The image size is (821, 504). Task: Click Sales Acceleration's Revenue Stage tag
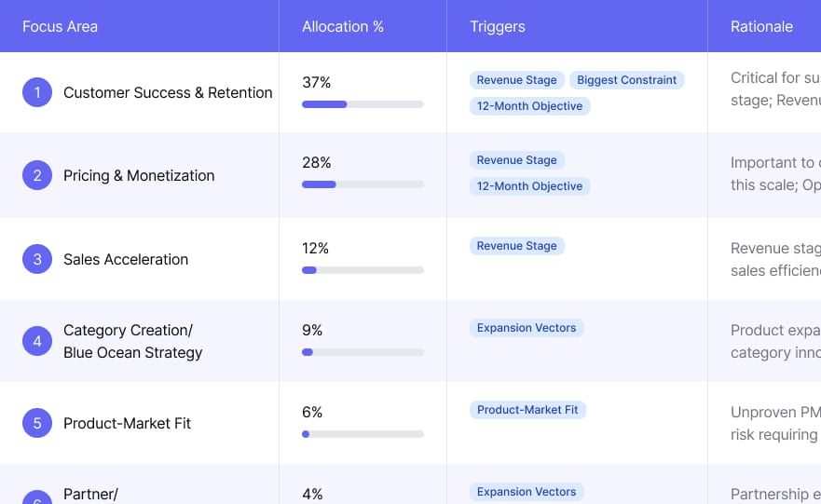(516, 246)
